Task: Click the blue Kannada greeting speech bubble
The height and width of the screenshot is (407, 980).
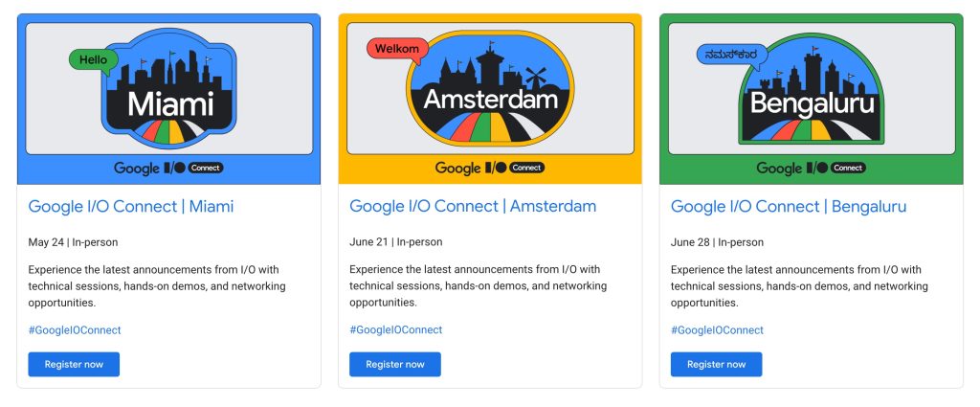Action: click(730, 55)
